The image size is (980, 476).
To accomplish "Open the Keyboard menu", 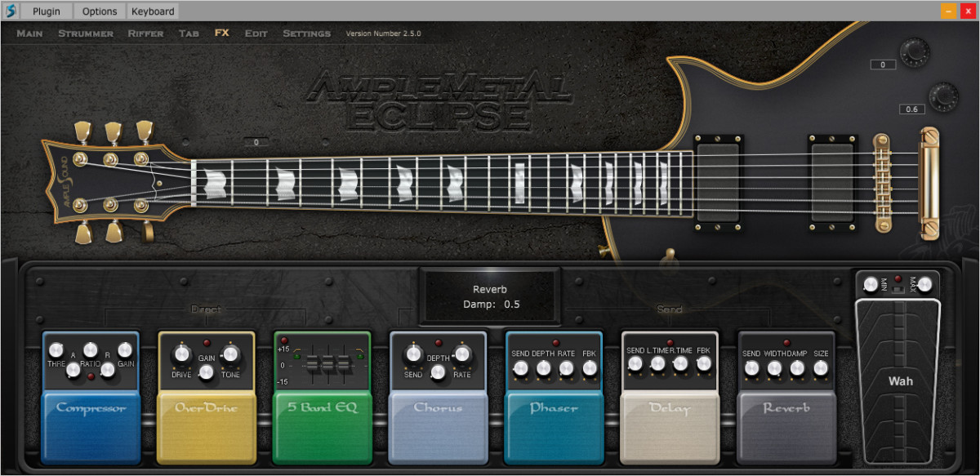I will pyautogui.click(x=153, y=11).
